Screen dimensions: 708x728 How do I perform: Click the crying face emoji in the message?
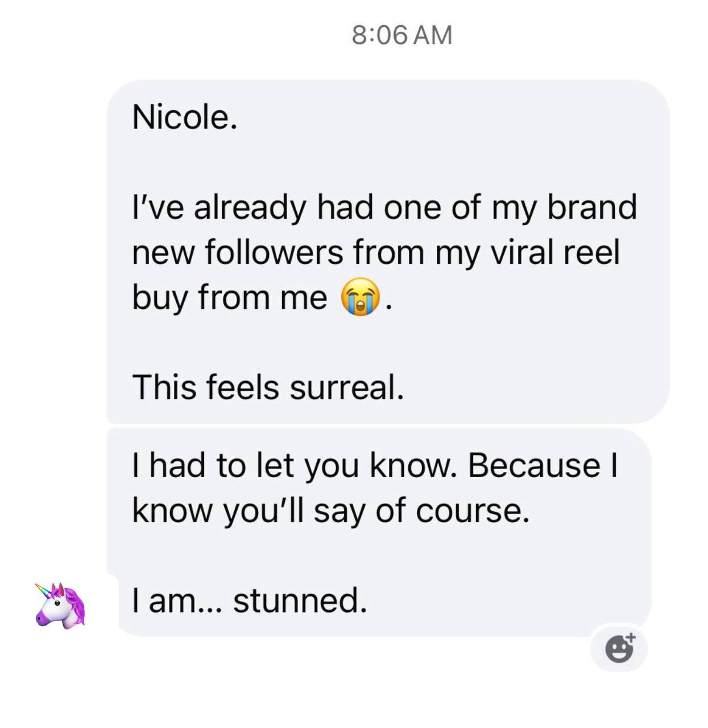pos(360,297)
